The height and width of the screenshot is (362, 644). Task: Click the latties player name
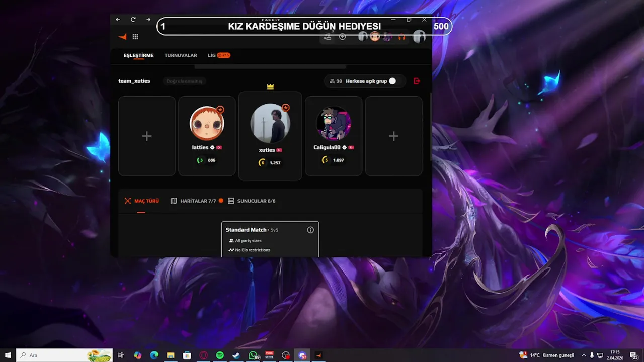pos(200,148)
